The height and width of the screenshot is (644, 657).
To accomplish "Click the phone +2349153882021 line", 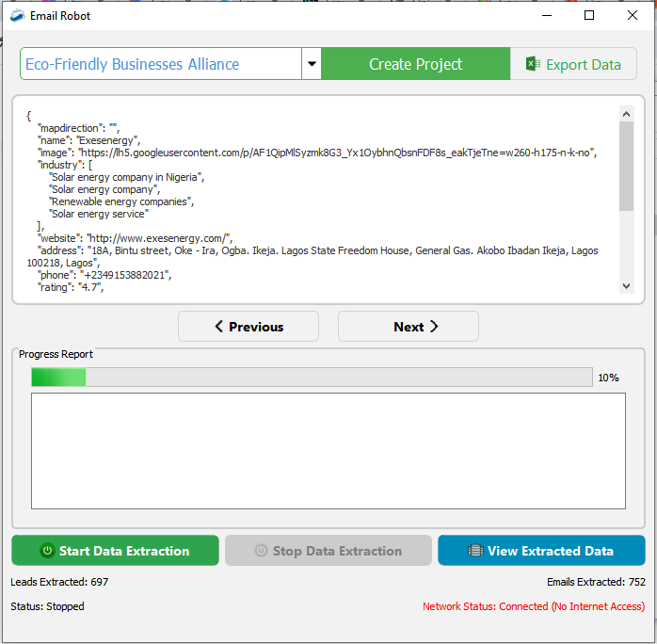I will pyautogui.click(x=104, y=275).
